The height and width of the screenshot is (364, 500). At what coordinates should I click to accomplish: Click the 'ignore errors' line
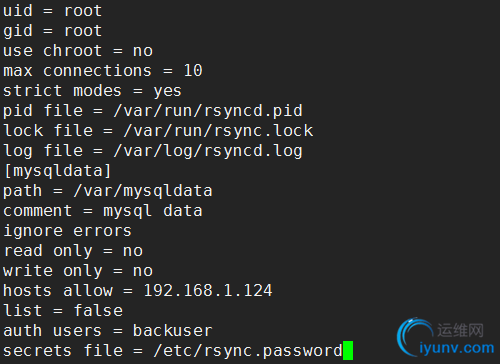point(67,231)
